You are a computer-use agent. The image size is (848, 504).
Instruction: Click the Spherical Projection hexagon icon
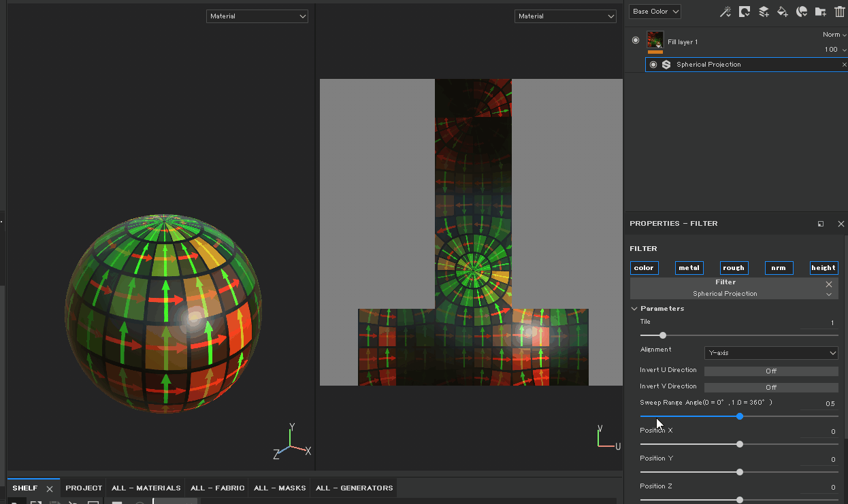tap(665, 64)
